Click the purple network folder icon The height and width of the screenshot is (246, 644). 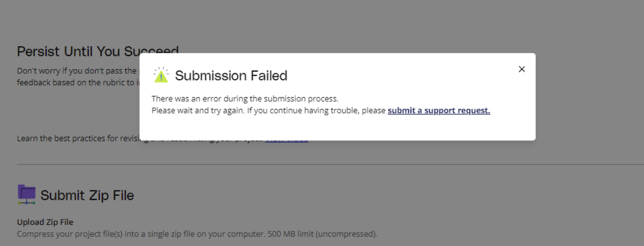(x=26, y=194)
